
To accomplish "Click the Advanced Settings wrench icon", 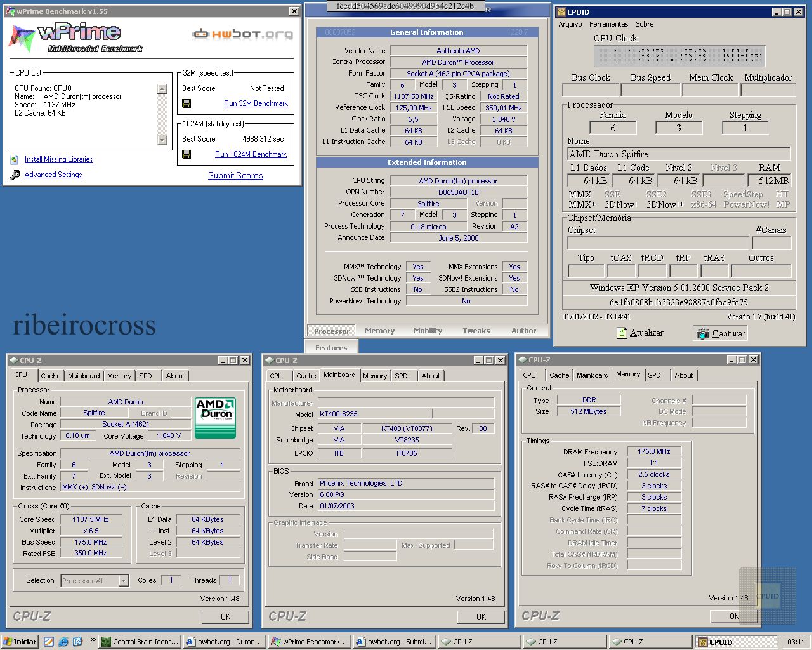I will (15, 175).
